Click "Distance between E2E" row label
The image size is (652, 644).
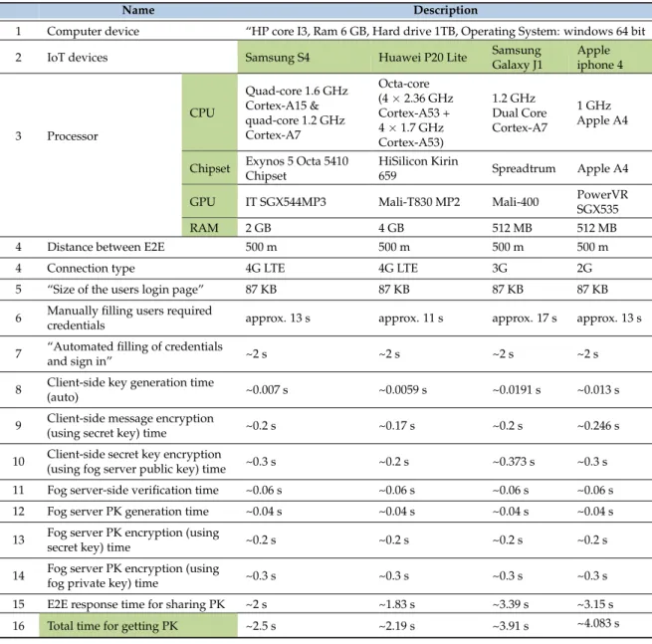pos(106,247)
